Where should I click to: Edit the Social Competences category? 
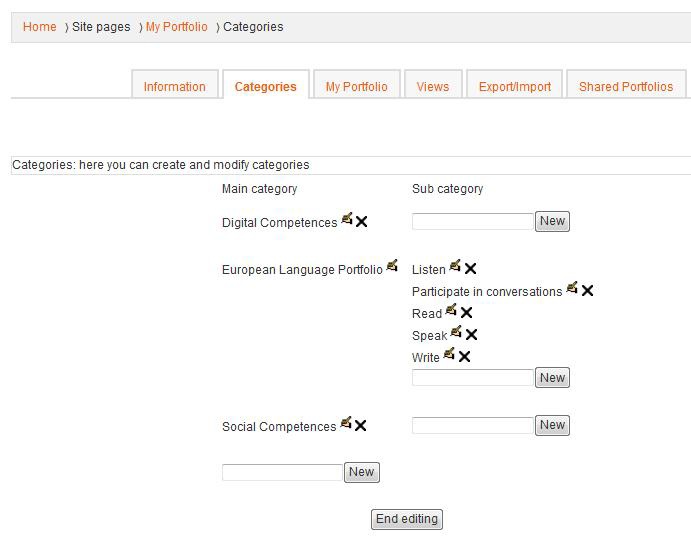pyautogui.click(x=346, y=422)
